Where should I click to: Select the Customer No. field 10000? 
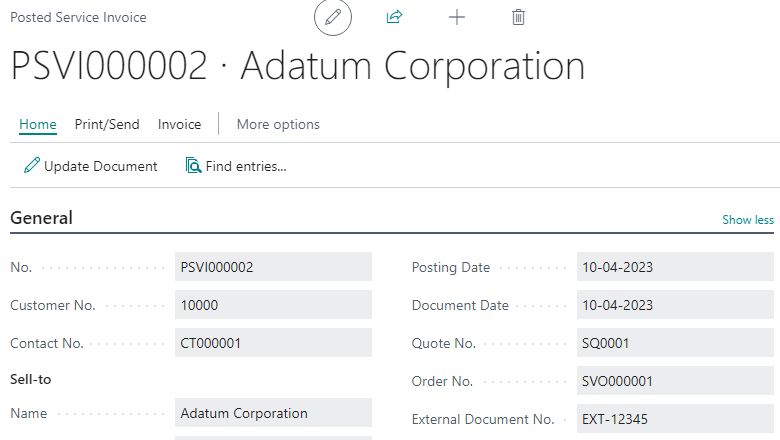coord(273,305)
